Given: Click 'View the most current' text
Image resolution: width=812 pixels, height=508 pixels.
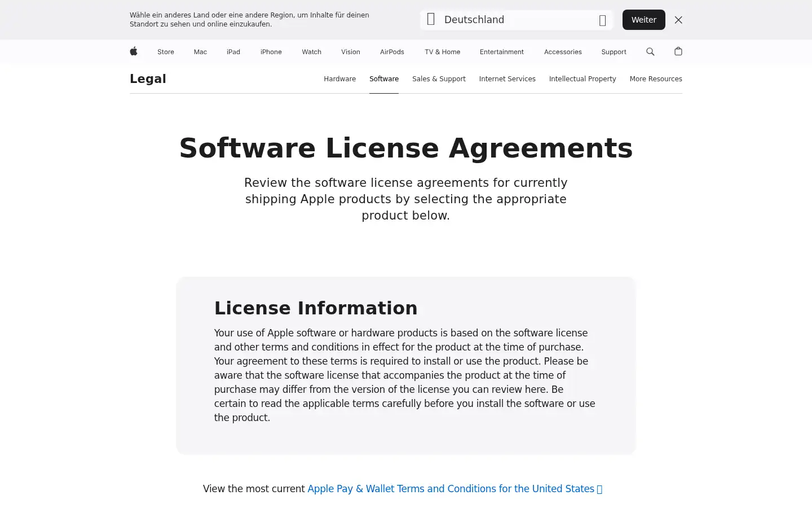Looking at the screenshot, I should tap(254, 489).
